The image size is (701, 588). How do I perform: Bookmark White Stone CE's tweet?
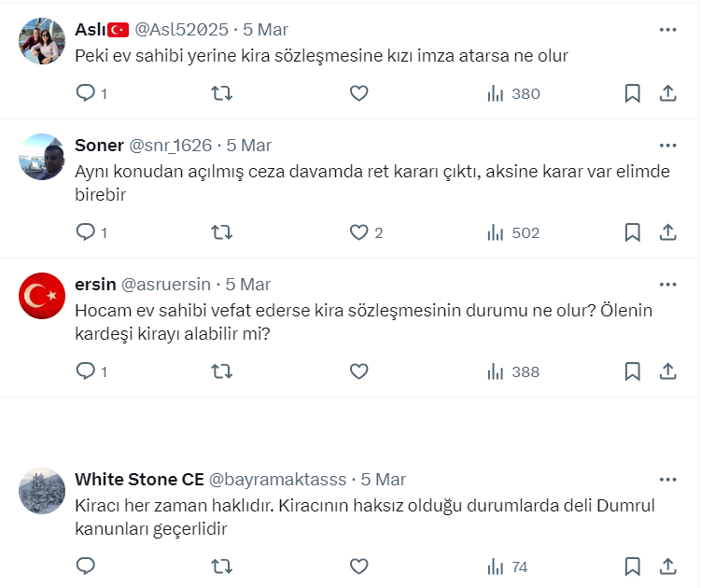[632, 567]
